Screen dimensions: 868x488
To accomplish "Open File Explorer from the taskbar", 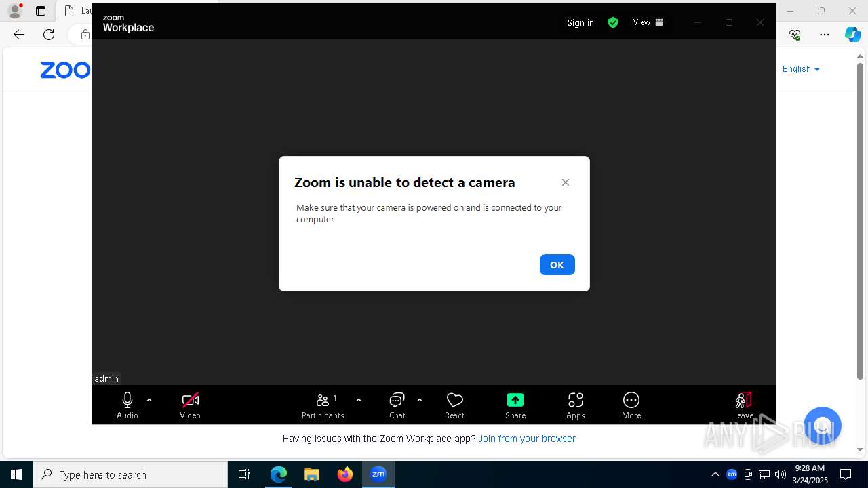I will coord(312,474).
